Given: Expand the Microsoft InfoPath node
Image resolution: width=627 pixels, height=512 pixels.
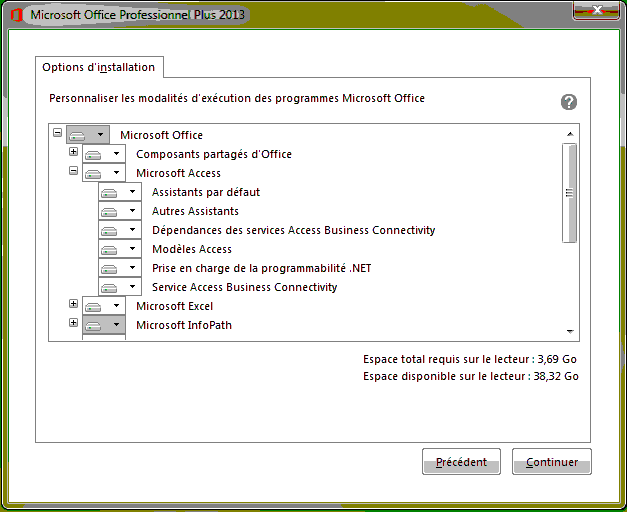Looking at the screenshot, I should coord(73,322).
